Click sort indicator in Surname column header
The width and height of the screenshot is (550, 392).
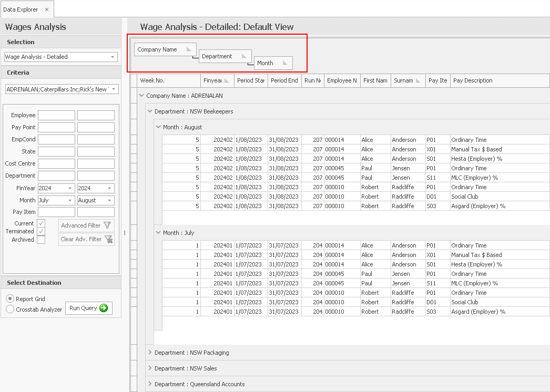coord(417,81)
